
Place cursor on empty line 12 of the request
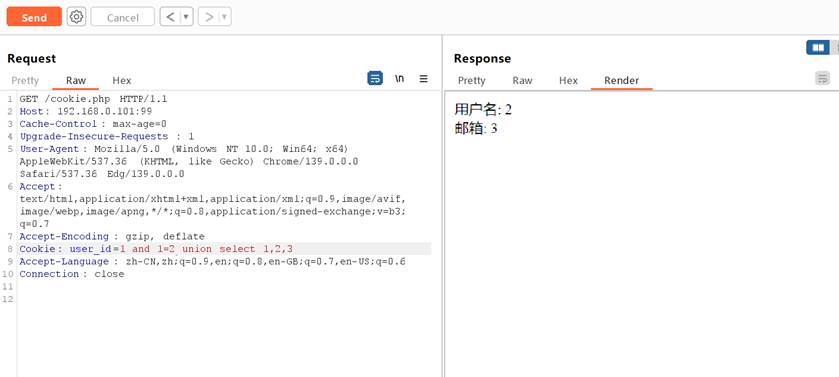click(224, 299)
